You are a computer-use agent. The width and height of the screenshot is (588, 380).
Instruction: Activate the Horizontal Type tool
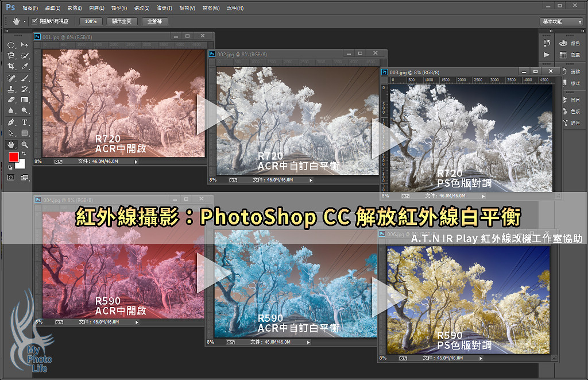[25, 122]
